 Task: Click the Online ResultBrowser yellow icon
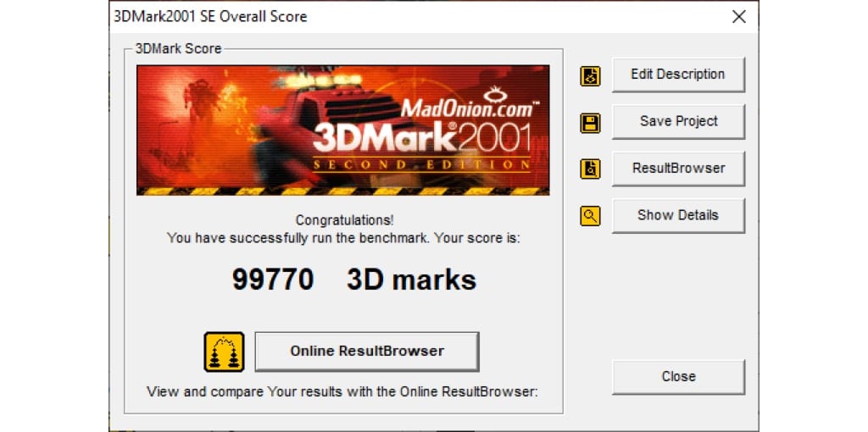pyautogui.click(x=224, y=352)
